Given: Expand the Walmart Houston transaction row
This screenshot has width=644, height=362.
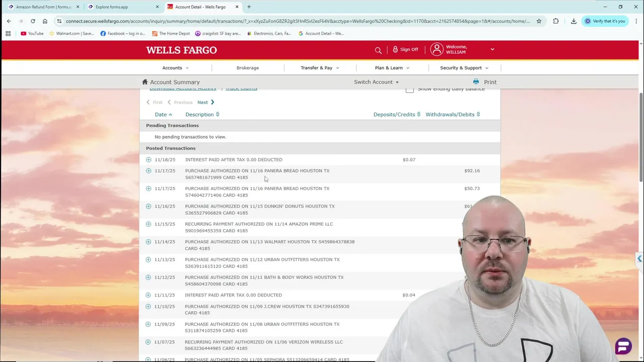Looking at the screenshot, I should (148, 242).
